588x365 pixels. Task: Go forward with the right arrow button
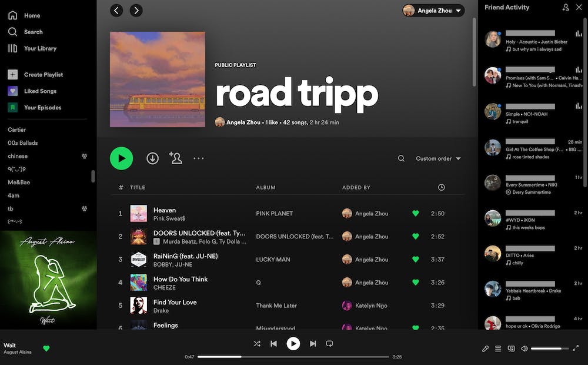(136, 11)
